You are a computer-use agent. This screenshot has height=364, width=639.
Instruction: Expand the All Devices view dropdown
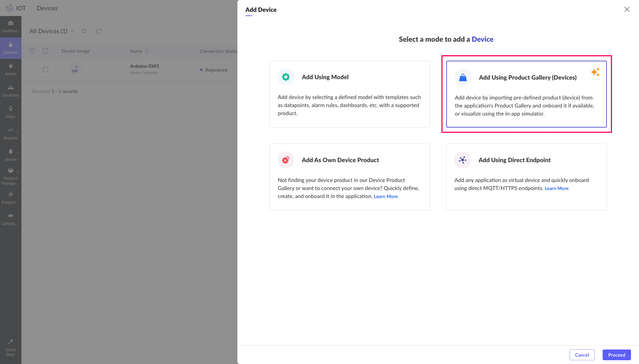72,31
